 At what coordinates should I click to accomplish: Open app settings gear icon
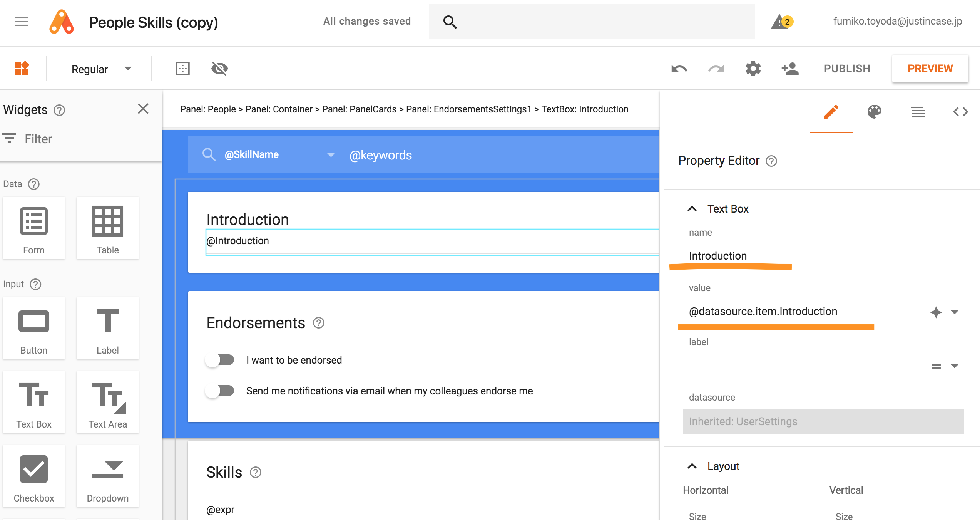(x=753, y=69)
